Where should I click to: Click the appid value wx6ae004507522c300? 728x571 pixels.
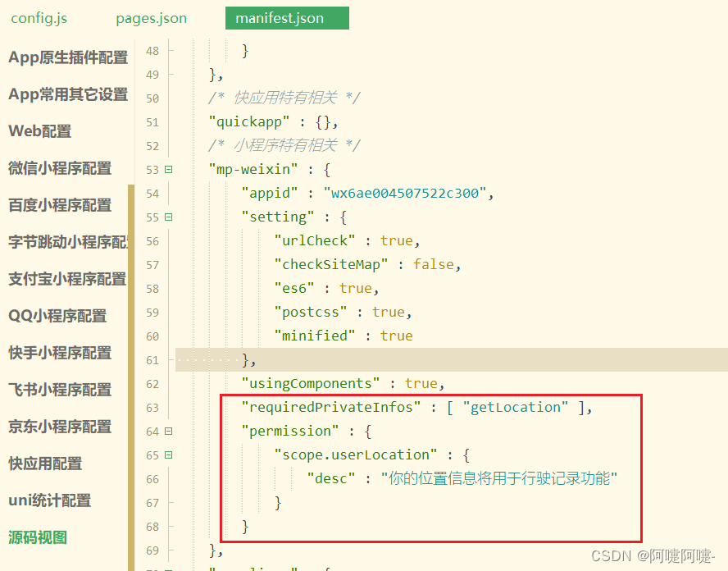[x=405, y=193]
